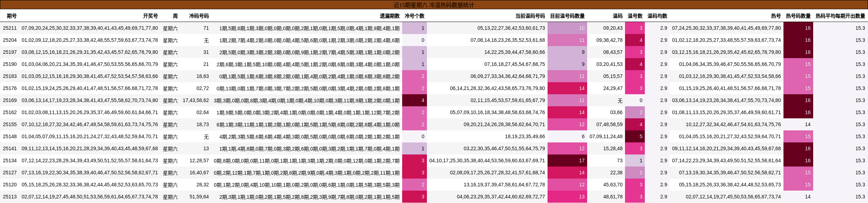868x203 pixels.
Task: Click the 温码均数 column header
Action: [657, 16]
